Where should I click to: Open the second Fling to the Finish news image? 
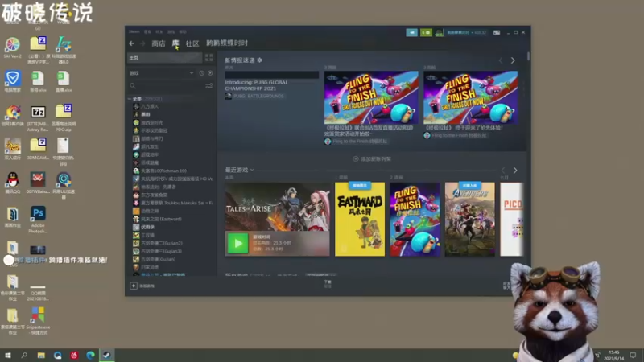coord(471,97)
